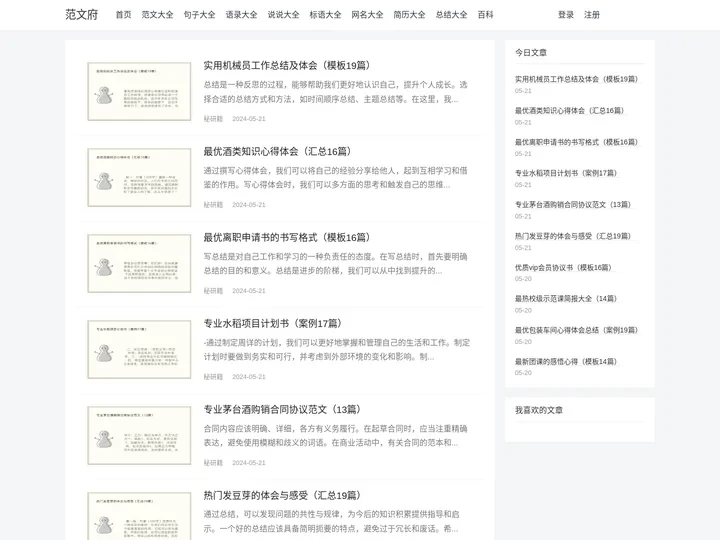
Task: Open sidebar link 优质vip会员协议书（模板16篇）
Action: [563, 267]
